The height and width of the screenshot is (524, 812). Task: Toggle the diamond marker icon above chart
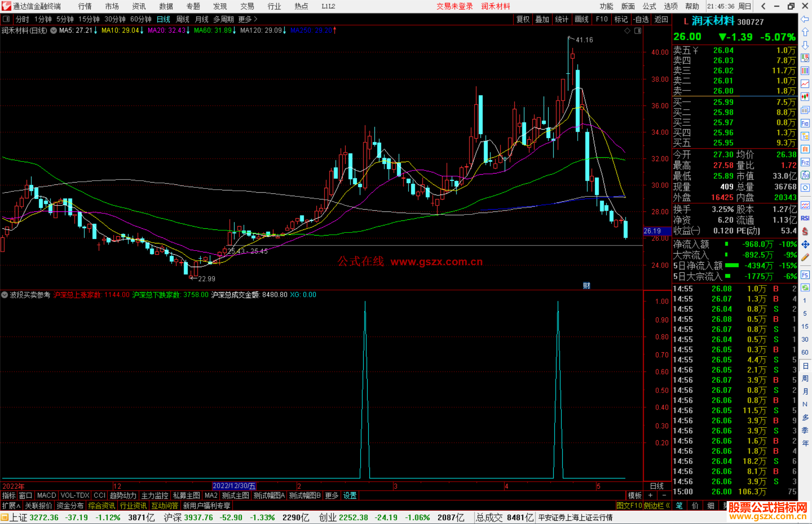(x=627, y=31)
